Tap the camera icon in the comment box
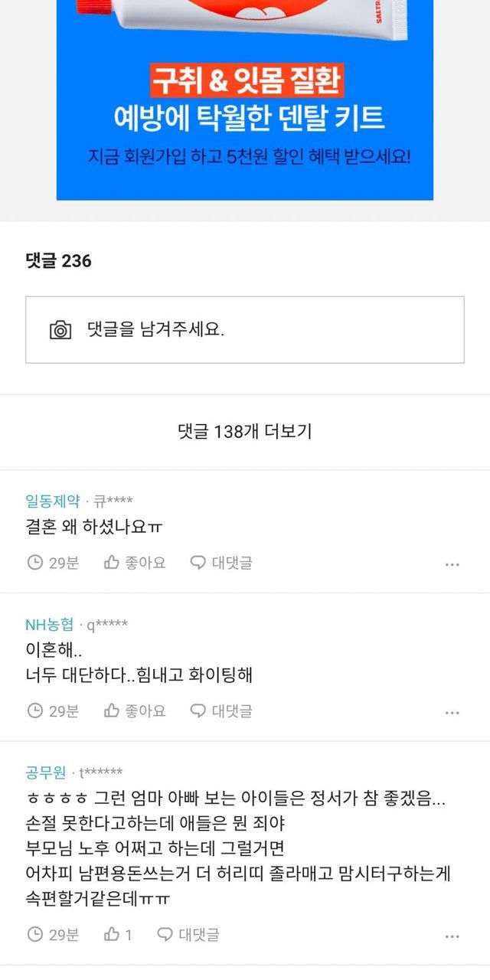The width and height of the screenshot is (490, 980). (x=60, y=330)
